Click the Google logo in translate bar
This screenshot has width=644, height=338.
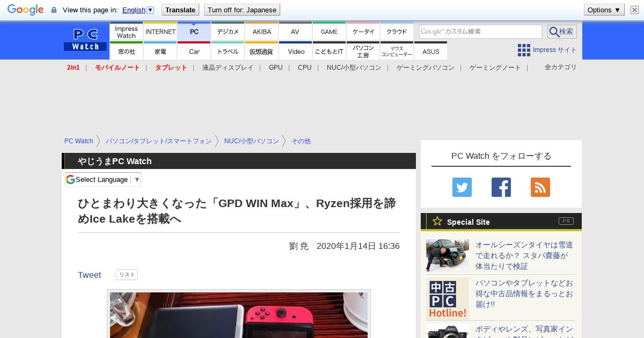click(25, 10)
